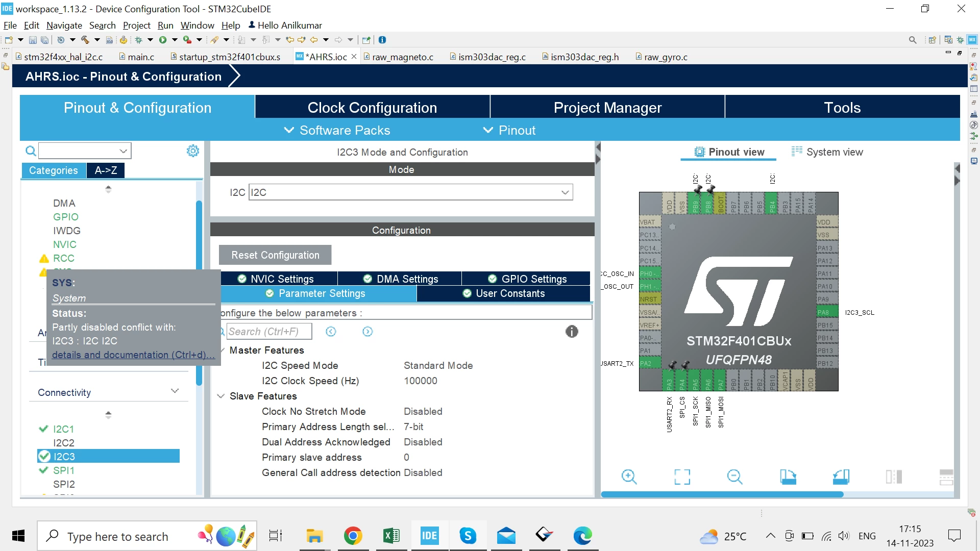Image resolution: width=980 pixels, height=551 pixels.
Task: Open the Build hammer dropdown arrow
Action: tap(97, 40)
